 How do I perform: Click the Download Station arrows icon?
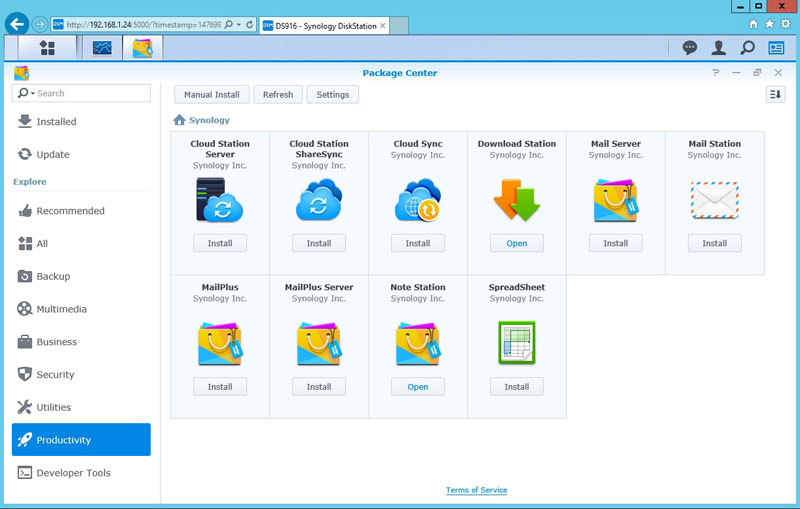517,199
